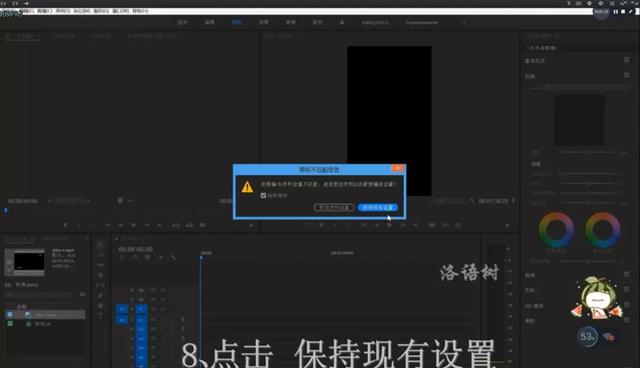The width and height of the screenshot is (640, 368).
Task: Expand the 曲线 section in Lumetri
Action: click(x=530, y=275)
